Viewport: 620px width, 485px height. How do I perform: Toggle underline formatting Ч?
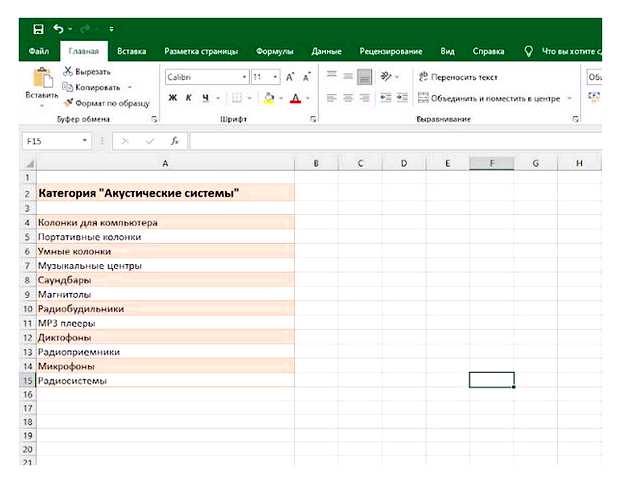[205, 98]
